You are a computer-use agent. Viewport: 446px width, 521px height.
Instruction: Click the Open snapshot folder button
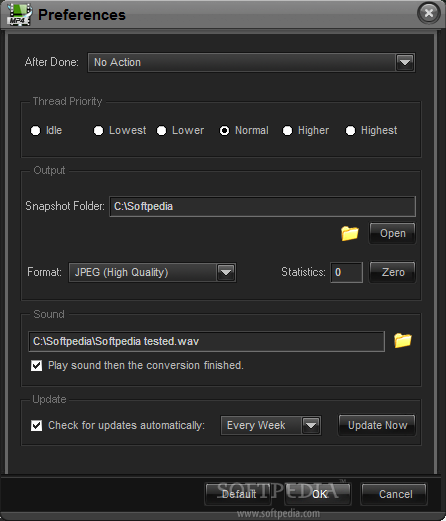(x=393, y=233)
